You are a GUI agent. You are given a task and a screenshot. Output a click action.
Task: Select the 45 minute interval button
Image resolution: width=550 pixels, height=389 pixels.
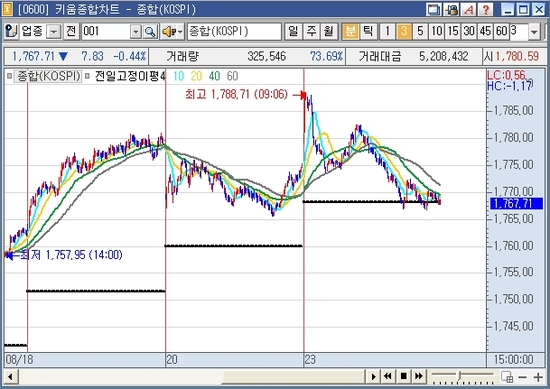(485, 32)
